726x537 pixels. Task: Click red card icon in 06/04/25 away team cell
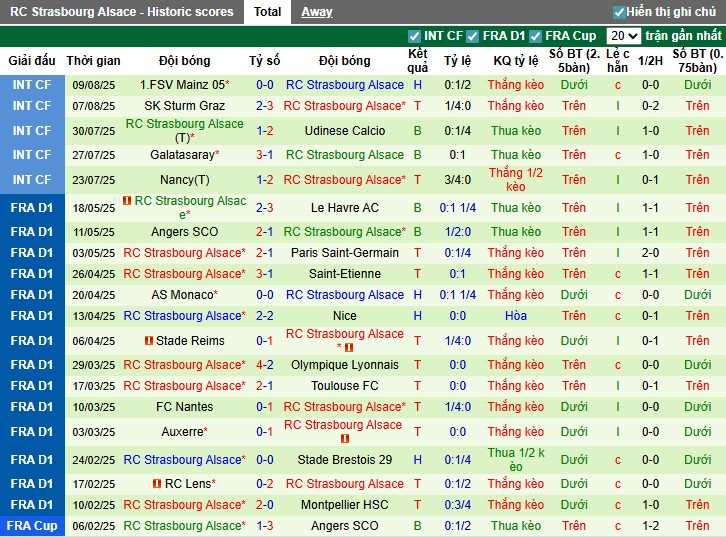(349, 348)
